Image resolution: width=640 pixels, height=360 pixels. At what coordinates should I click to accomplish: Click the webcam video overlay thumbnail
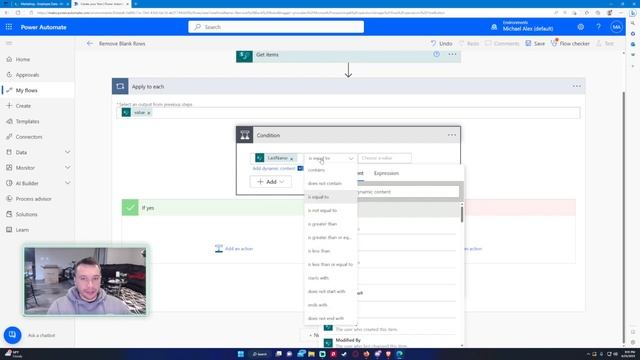[85, 281]
